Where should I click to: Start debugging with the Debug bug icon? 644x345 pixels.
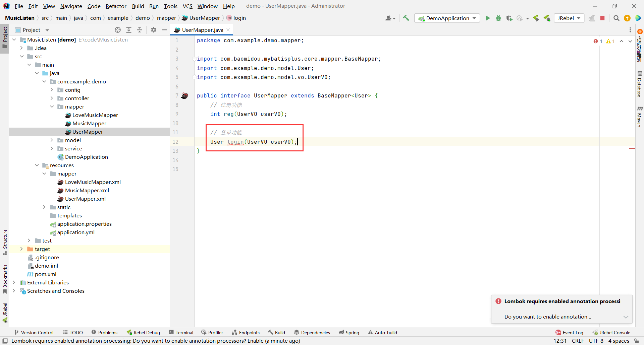click(x=498, y=18)
